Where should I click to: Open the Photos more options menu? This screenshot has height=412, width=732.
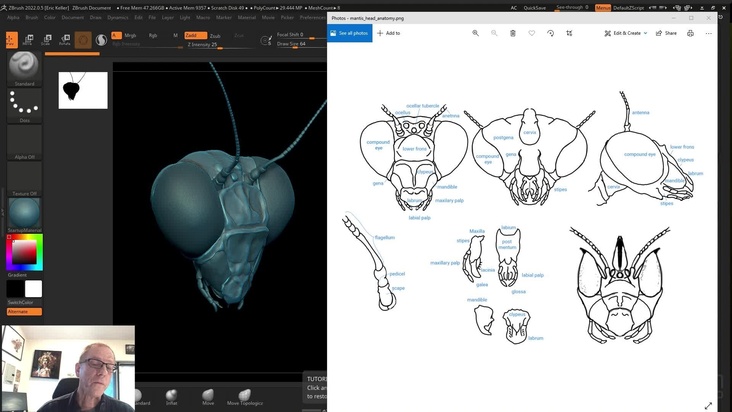709,33
